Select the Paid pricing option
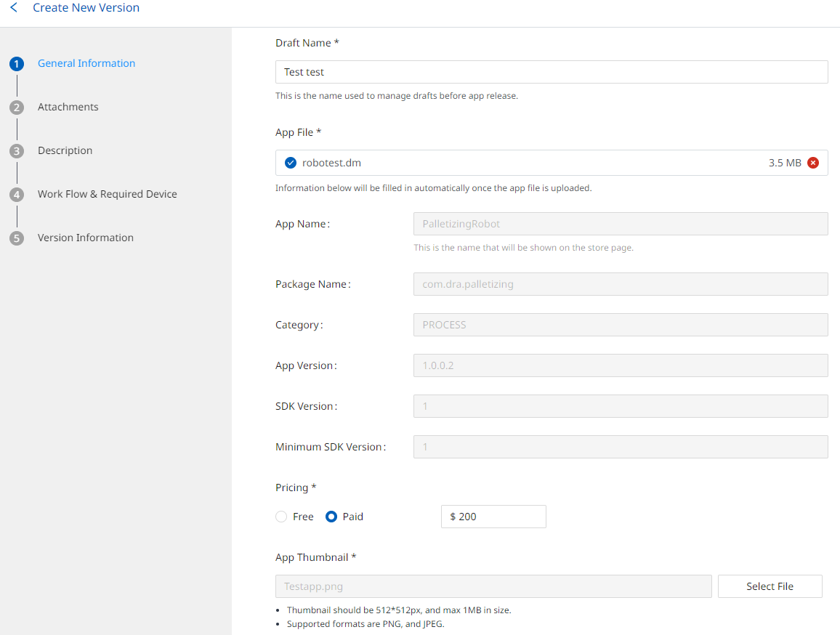The image size is (840, 635). click(x=331, y=517)
